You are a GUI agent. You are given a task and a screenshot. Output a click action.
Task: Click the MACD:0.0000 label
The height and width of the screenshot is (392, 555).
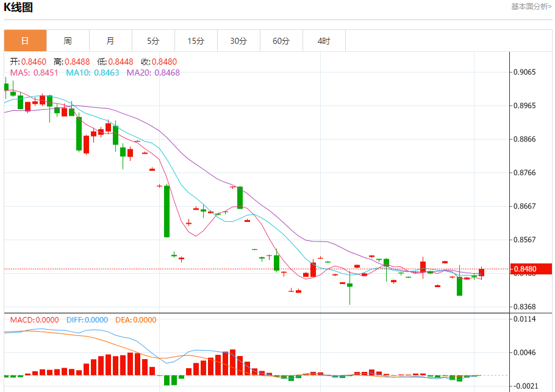point(34,320)
